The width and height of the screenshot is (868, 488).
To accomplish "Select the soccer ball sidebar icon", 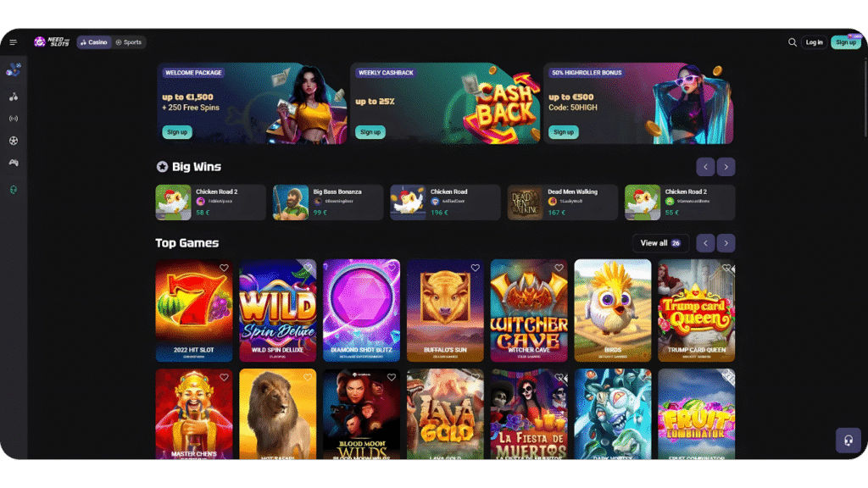I will (14, 141).
